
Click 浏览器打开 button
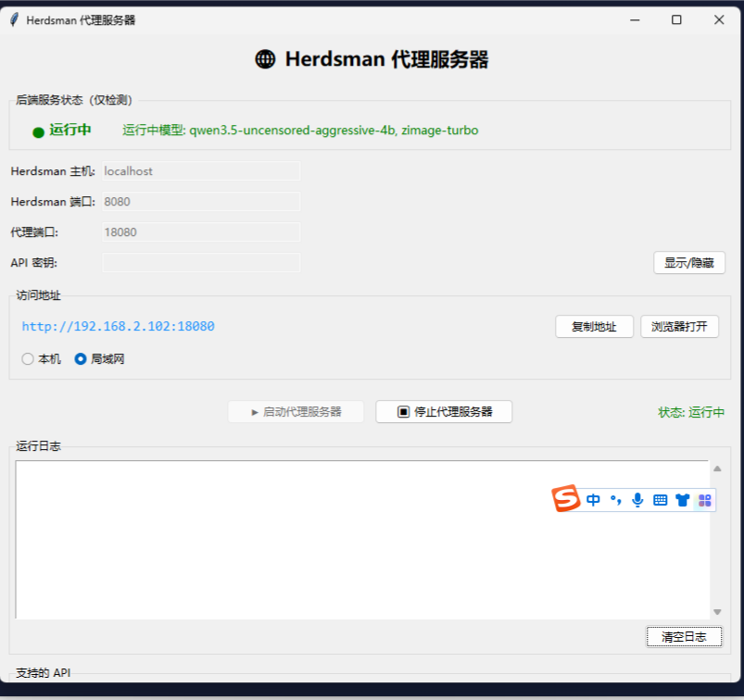pos(679,326)
